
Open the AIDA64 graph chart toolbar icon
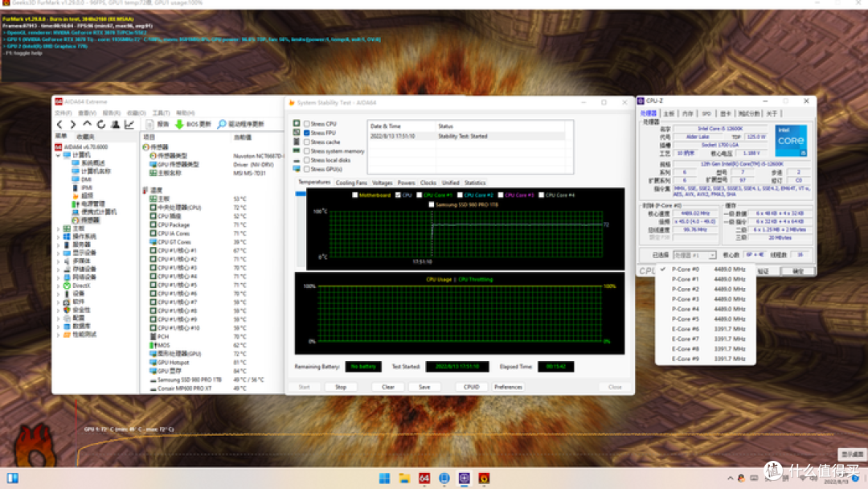pos(129,125)
